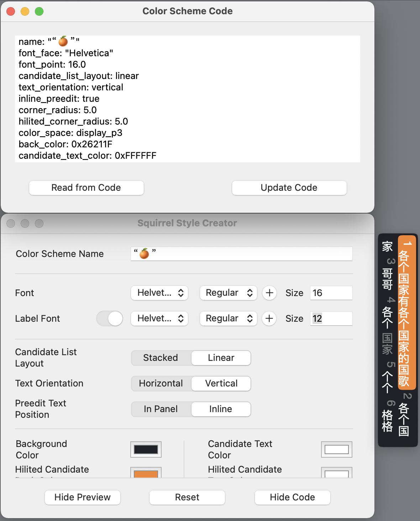Open the Background Color swatch
The height and width of the screenshot is (521, 420).
pyautogui.click(x=146, y=449)
